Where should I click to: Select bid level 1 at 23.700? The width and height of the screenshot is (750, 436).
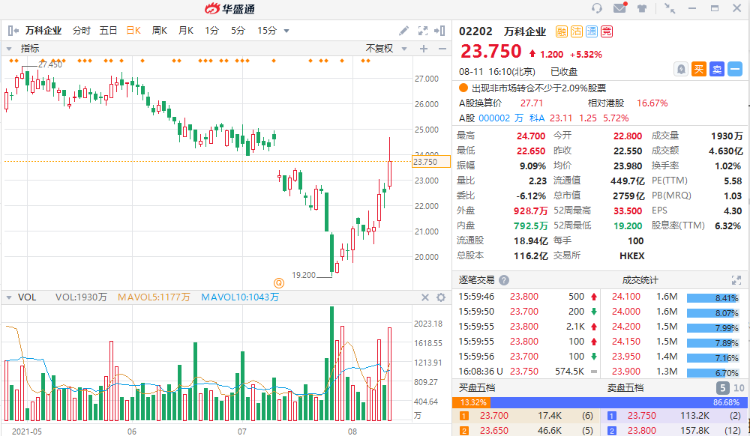526,416
